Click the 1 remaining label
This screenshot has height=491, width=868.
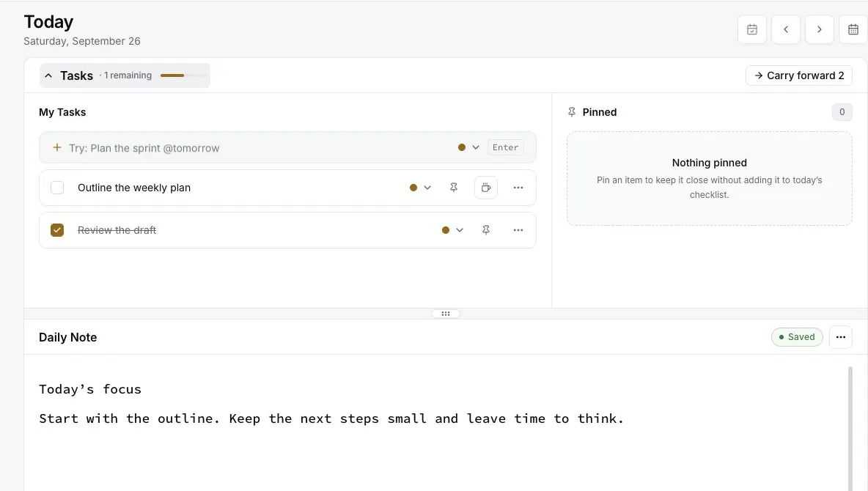pyautogui.click(x=128, y=75)
